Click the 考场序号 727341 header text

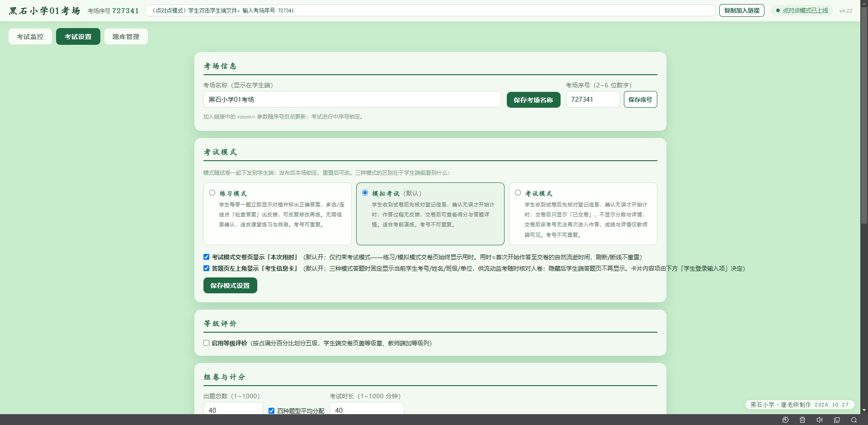click(113, 11)
